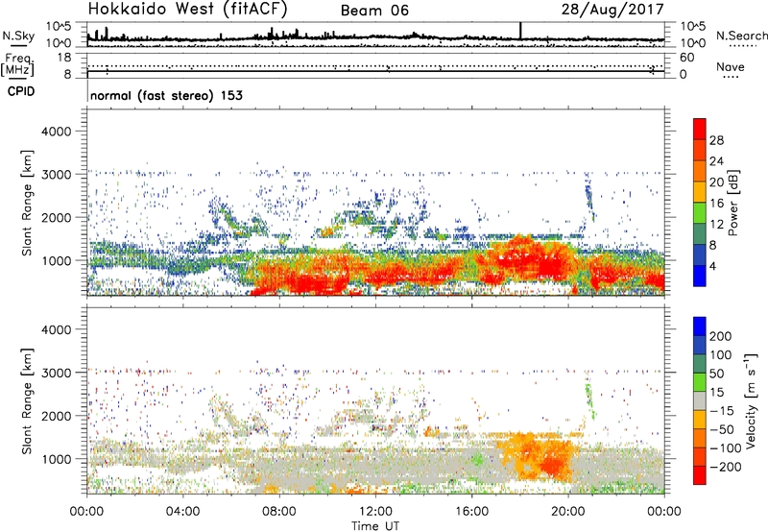Click the '18' frequency axis tick
The image size is (768, 532).
tap(64, 58)
